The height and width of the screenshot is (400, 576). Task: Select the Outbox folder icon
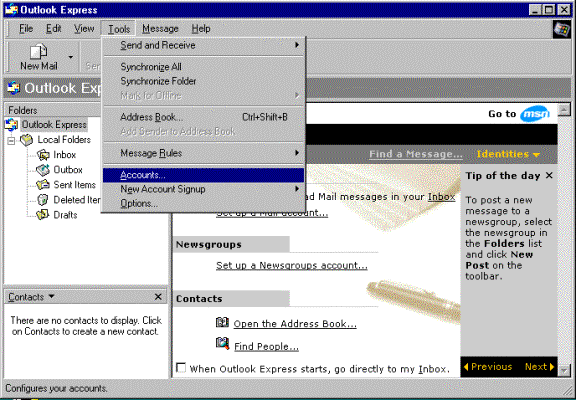point(43,170)
